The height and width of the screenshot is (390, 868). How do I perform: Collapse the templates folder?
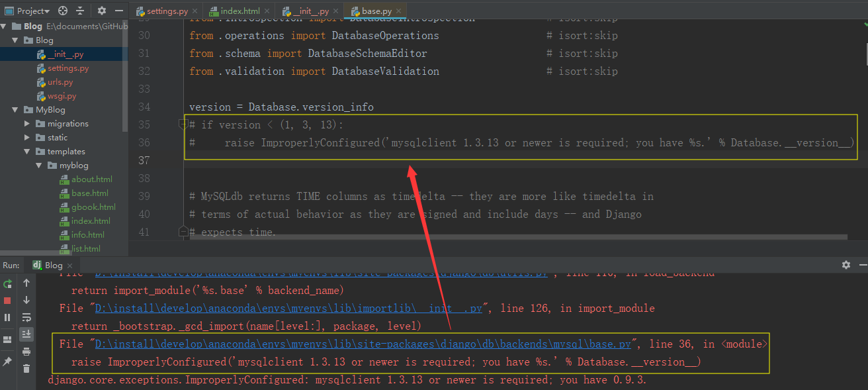tap(27, 152)
